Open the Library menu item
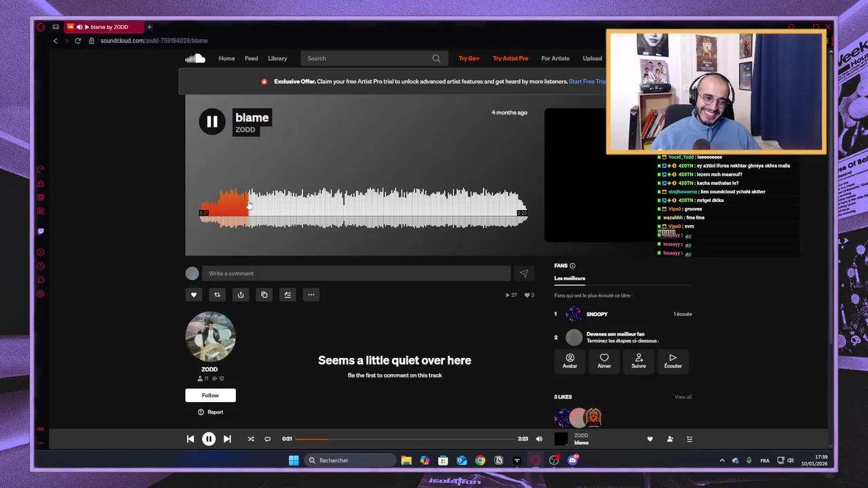 click(277, 58)
